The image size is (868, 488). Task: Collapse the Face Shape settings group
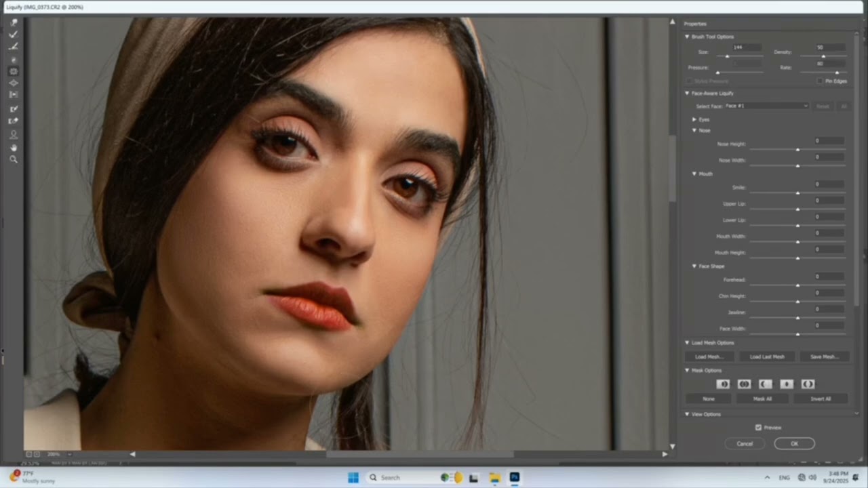(x=694, y=266)
